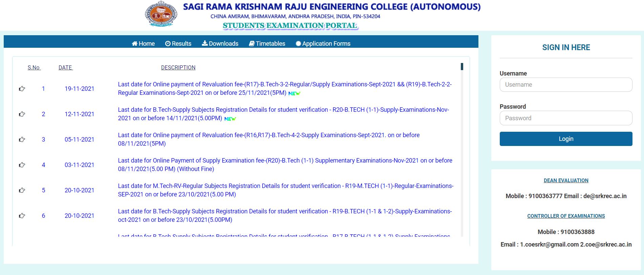Click serial number 3
Screen dimensions: 644x275
pos(43,140)
